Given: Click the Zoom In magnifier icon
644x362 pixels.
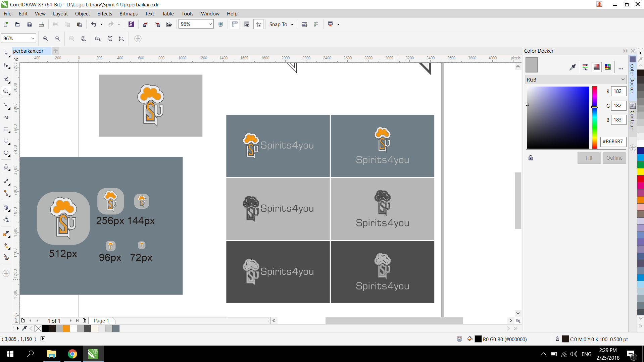Looking at the screenshot, I should click(x=45, y=39).
